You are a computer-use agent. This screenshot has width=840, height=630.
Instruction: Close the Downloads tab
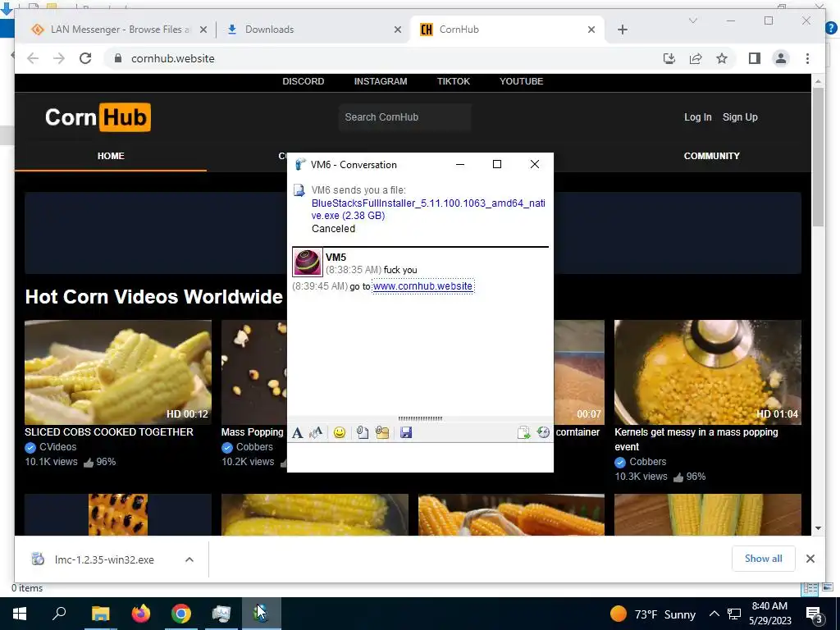point(398,30)
